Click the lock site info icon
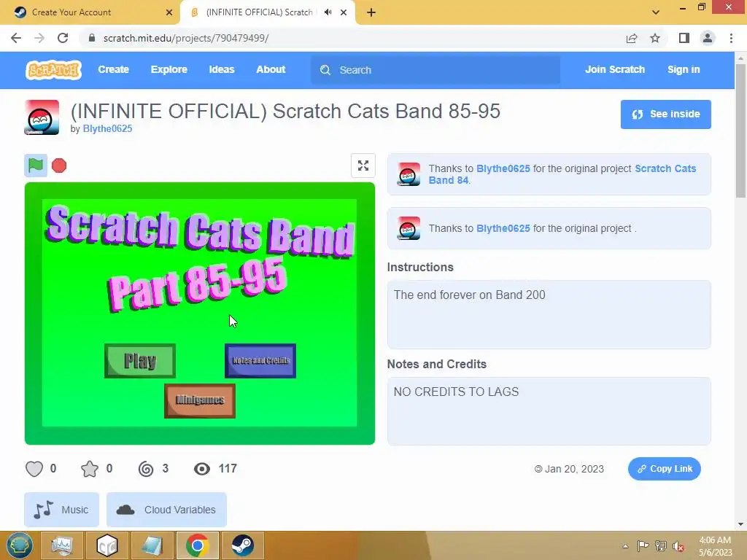Image resolution: width=747 pixels, height=560 pixels. pyautogui.click(x=92, y=38)
